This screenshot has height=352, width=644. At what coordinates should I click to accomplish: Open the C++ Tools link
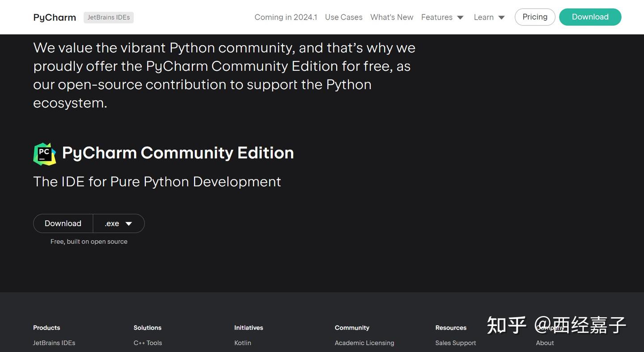click(x=148, y=343)
